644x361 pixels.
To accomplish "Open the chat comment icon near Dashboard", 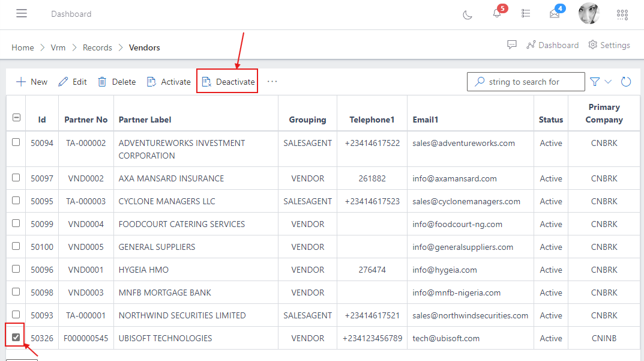I will (x=512, y=44).
